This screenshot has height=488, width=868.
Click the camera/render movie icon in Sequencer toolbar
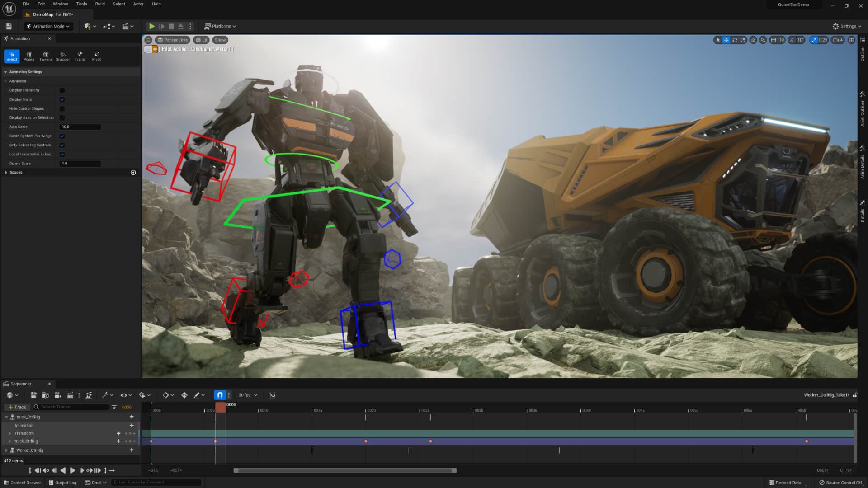point(58,394)
